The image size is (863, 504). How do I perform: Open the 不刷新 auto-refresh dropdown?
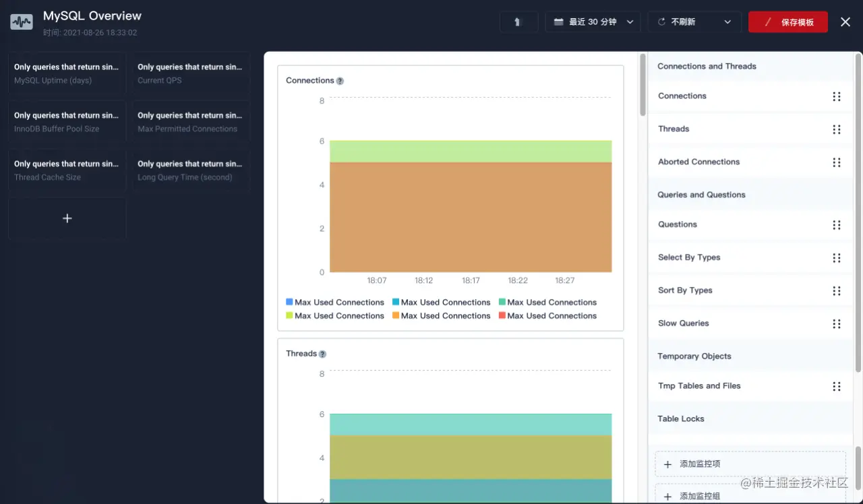[694, 22]
